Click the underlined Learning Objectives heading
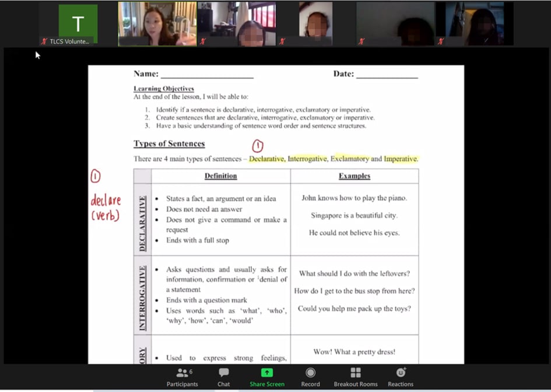This screenshot has width=551, height=392. coord(163,89)
